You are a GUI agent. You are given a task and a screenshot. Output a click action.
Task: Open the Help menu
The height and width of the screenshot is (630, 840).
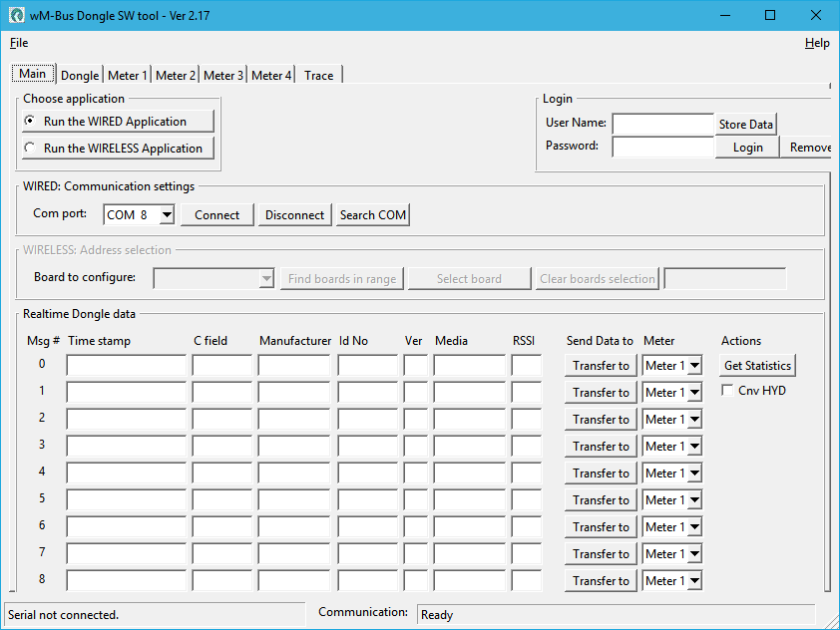pyautogui.click(x=816, y=43)
